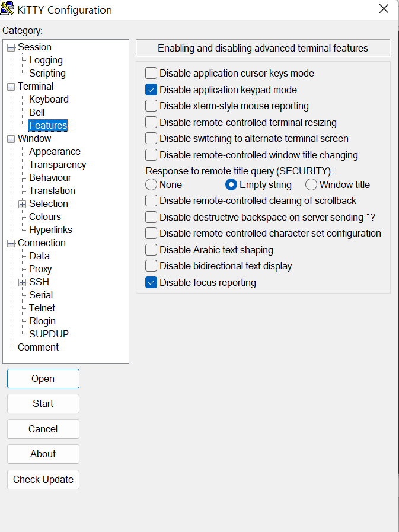
Task: Collapse the Session tree node
Action: coord(11,47)
